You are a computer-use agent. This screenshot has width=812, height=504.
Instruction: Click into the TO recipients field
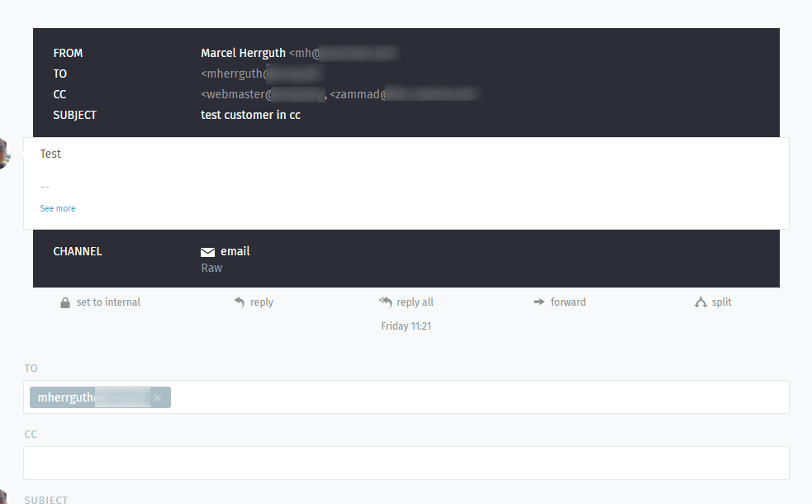click(406, 397)
